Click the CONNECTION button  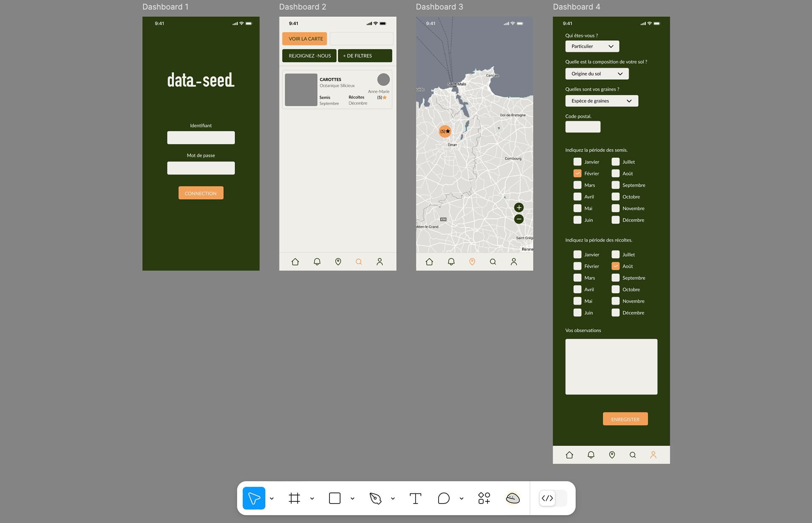point(201,193)
